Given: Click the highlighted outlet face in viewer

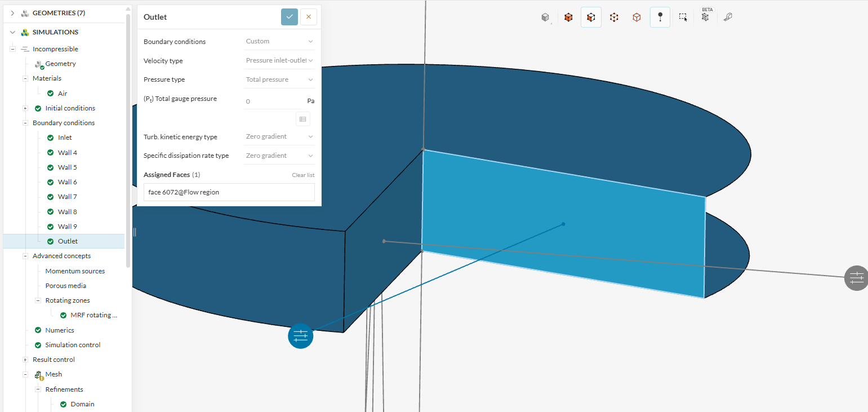Looking at the screenshot, I should tap(563, 224).
